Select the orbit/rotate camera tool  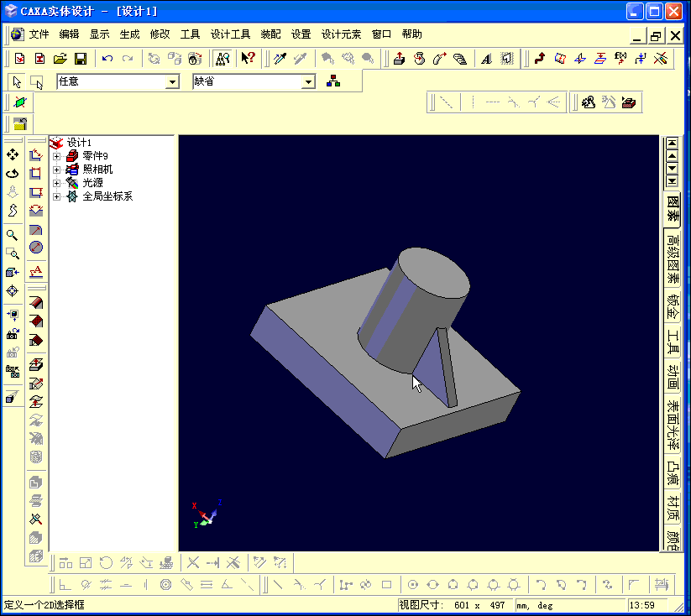[x=13, y=174]
